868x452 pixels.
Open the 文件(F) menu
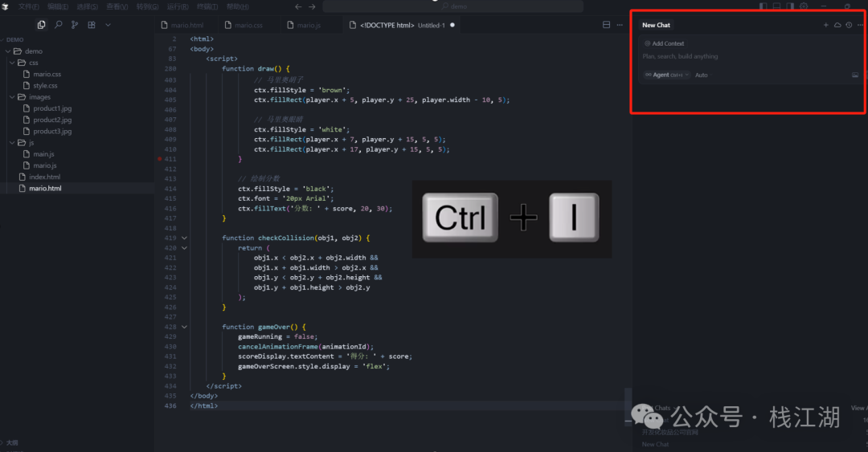[29, 6]
